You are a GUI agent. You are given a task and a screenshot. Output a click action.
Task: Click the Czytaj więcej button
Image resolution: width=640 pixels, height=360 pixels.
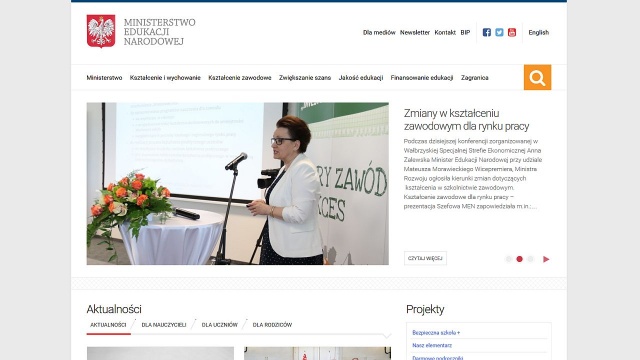(x=425, y=258)
